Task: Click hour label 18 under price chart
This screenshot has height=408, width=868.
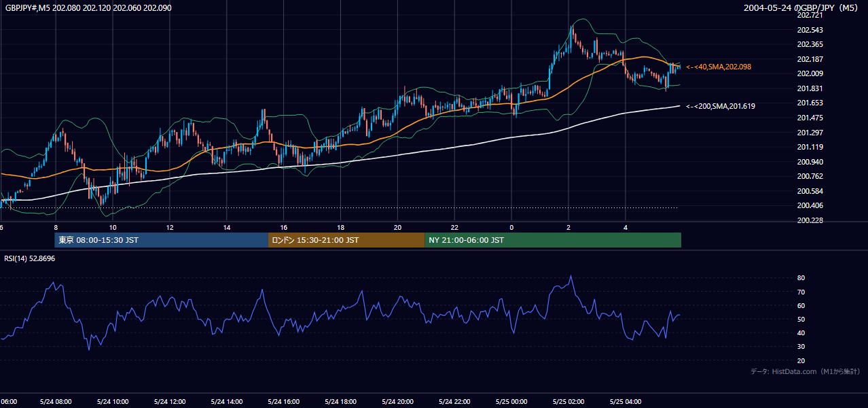Action: [x=341, y=228]
